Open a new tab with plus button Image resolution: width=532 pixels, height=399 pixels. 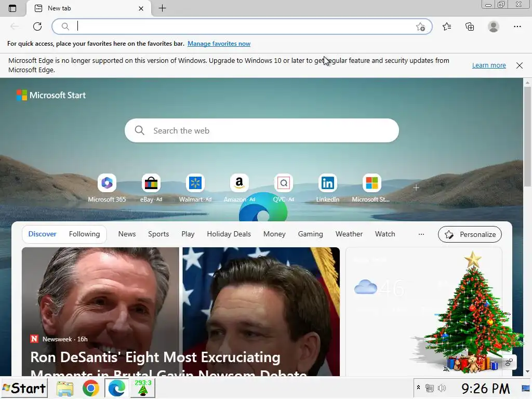[x=162, y=8]
